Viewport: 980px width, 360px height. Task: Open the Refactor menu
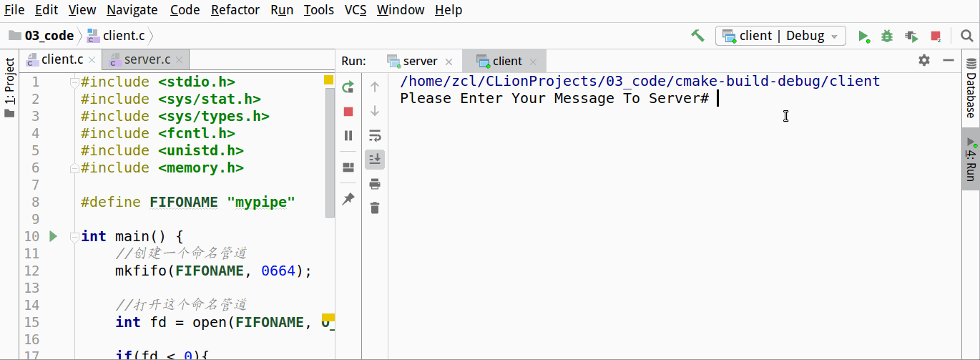pos(235,10)
